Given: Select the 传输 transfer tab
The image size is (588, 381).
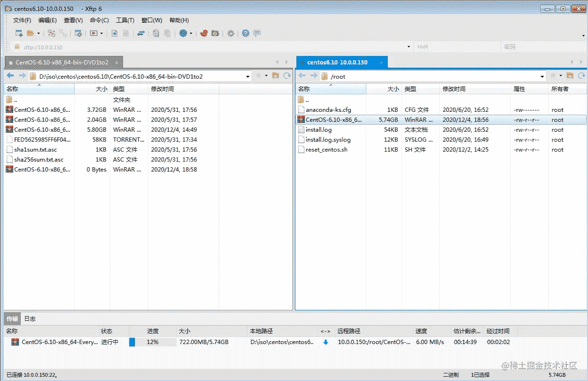Looking at the screenshot, I should (12, 318).
